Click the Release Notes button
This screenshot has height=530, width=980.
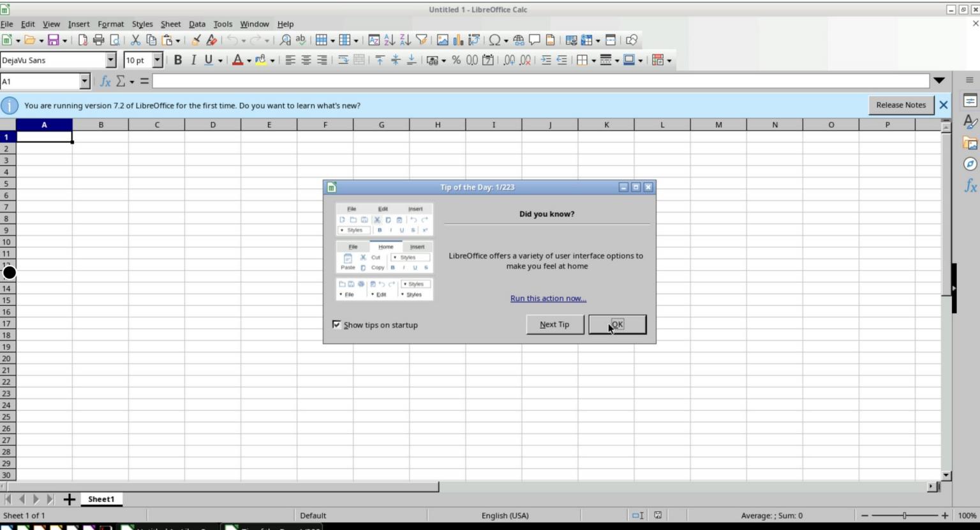click(x=900, y=105)
